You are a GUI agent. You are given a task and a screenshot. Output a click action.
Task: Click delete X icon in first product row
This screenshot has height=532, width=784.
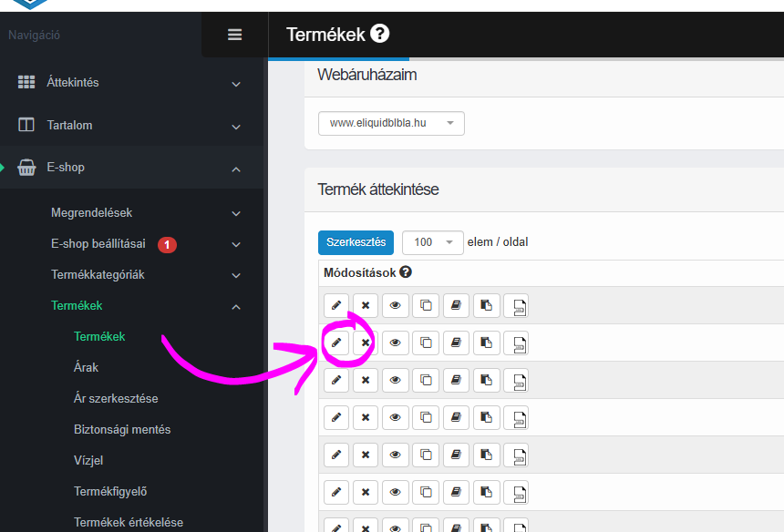click(x=366, y=305)
